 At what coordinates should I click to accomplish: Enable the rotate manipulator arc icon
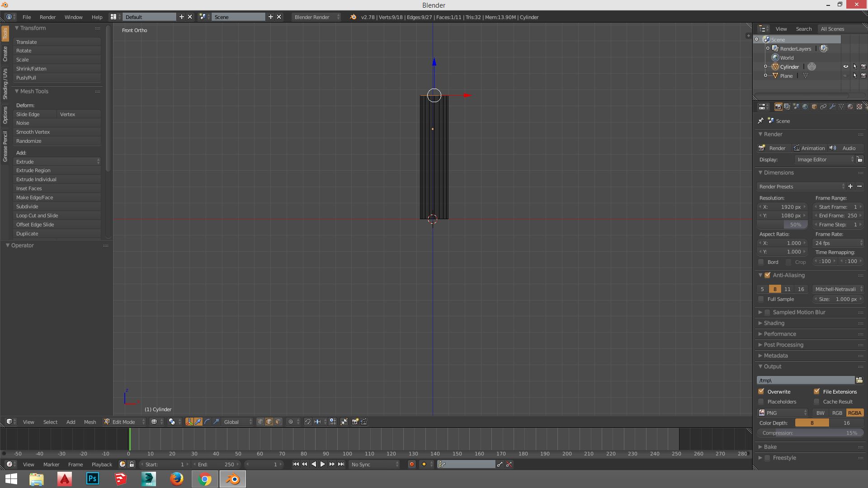click(207, 422)
